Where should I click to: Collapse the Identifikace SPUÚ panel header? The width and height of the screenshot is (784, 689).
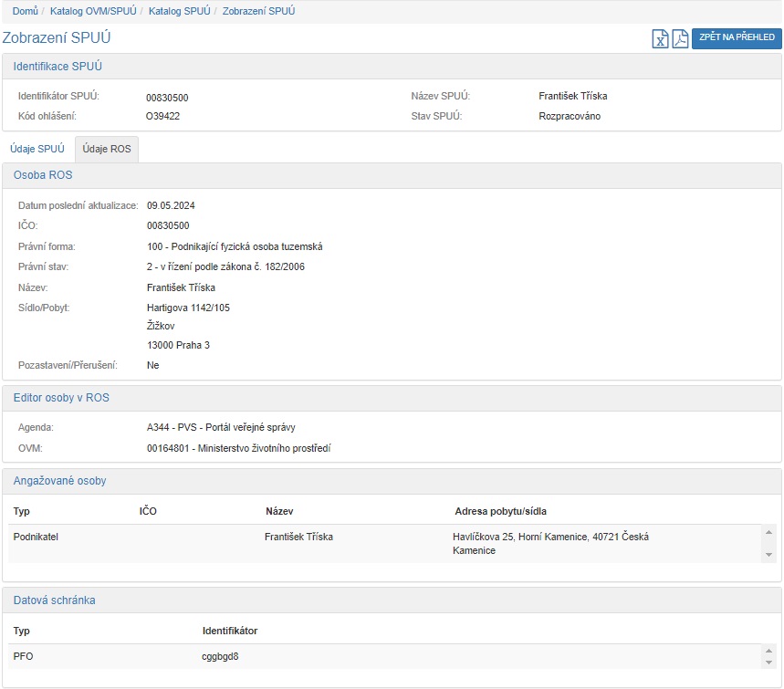click(x=57, y=67)
